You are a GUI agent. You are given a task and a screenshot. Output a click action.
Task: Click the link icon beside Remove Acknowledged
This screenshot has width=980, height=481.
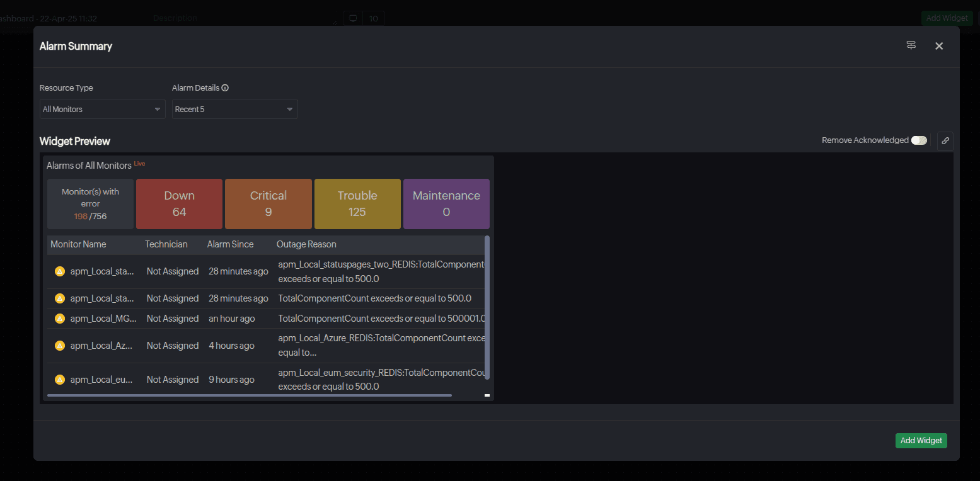pos(945,141)
